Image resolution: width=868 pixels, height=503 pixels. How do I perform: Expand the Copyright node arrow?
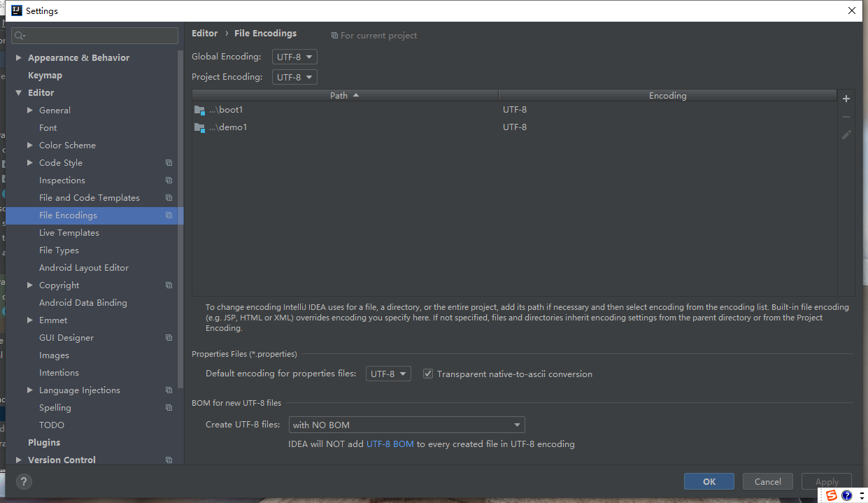coord(30,285)
